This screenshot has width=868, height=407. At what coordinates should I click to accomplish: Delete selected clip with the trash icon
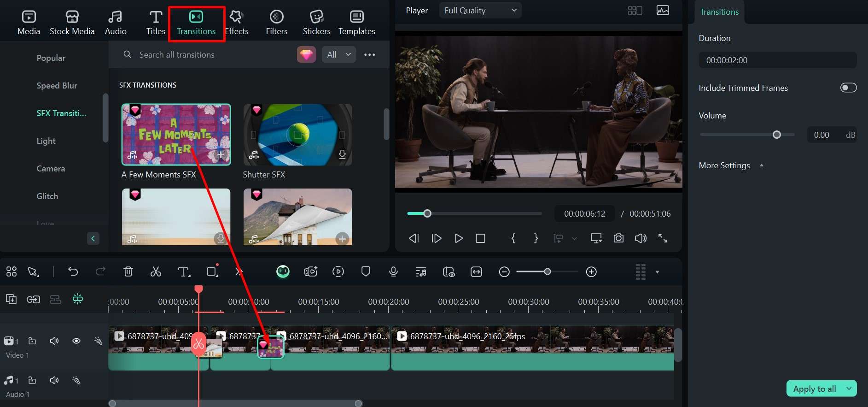pos(128,271)
